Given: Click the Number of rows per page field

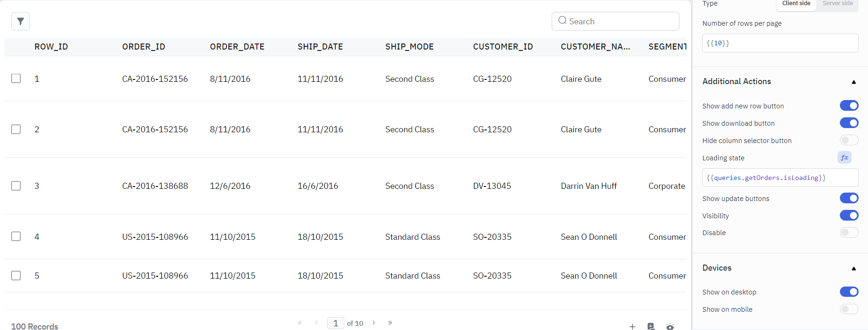Looking at the screenshot, I should coord(780,43).
